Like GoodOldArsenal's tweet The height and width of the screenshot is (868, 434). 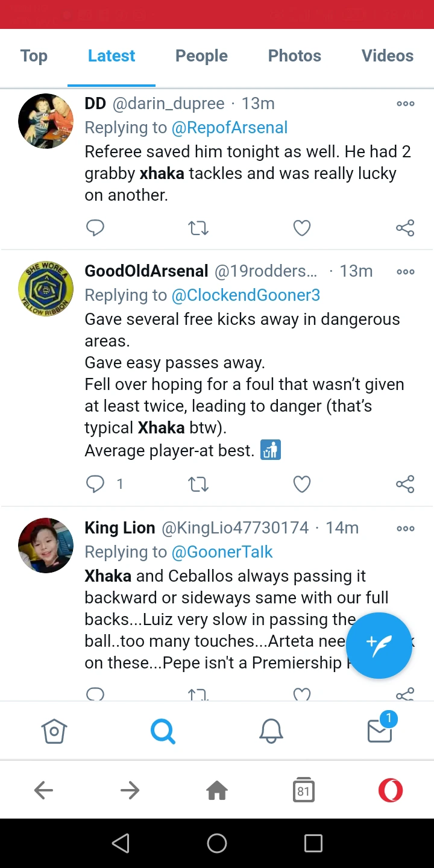[x=301, y=484]
